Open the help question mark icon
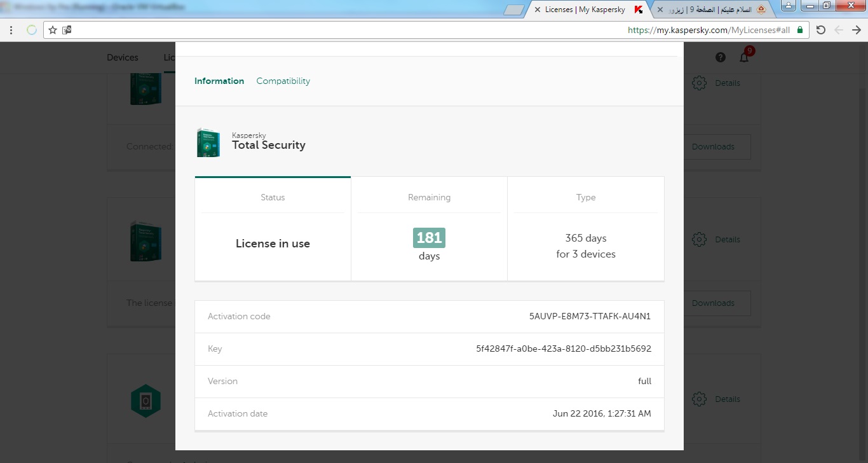868x463 pixels. click(720, 57)
